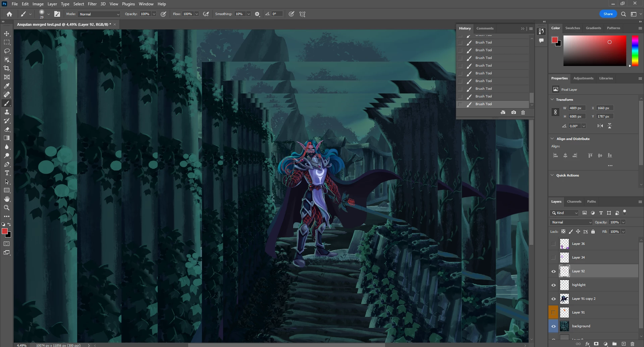Show Layer 34 visibility
The image size is (644, 347).
[553, 258]
